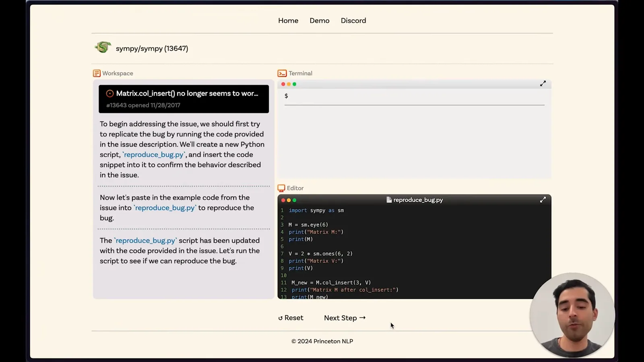Advance with the Next Step button

coord(345,318)
